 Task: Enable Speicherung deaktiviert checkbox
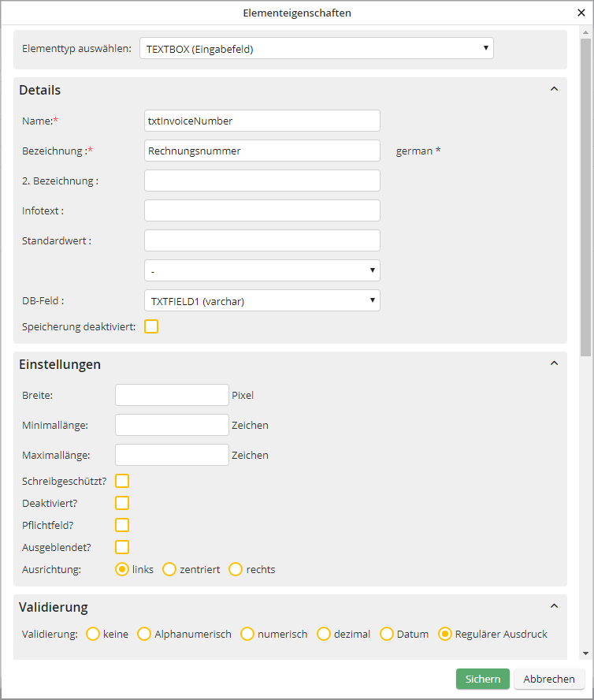pos(151,326)
